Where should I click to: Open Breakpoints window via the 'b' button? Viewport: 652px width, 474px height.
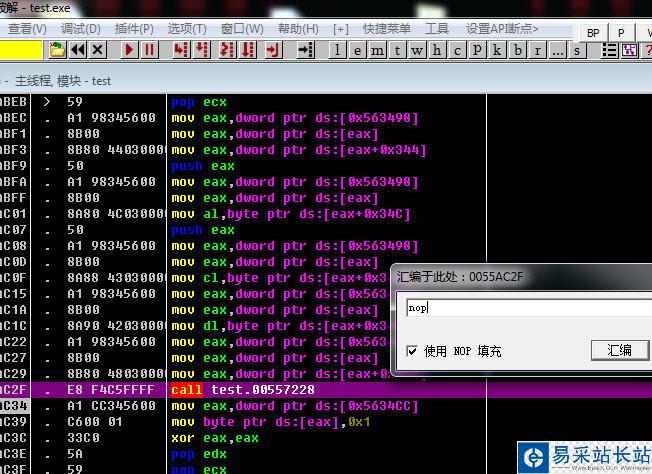coord(518,50)
